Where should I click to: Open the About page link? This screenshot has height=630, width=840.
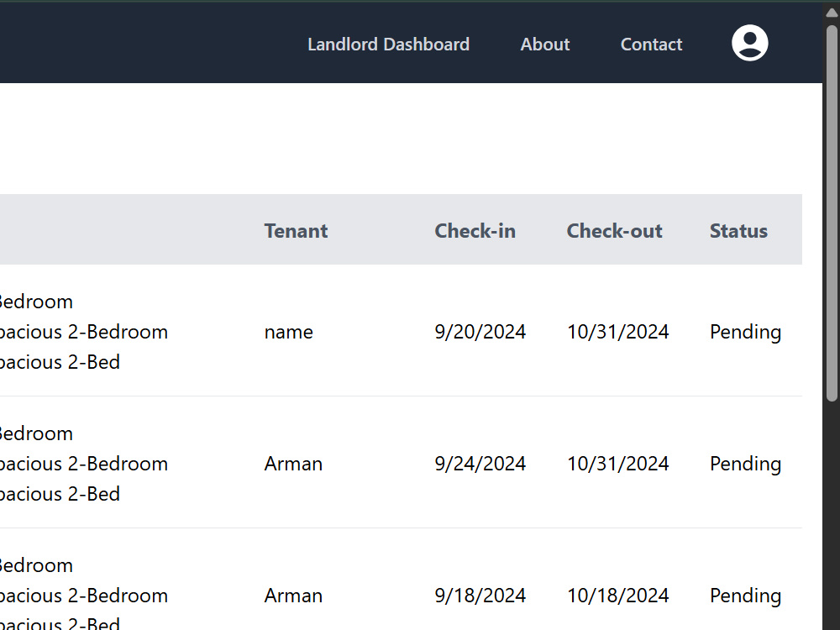545,44
